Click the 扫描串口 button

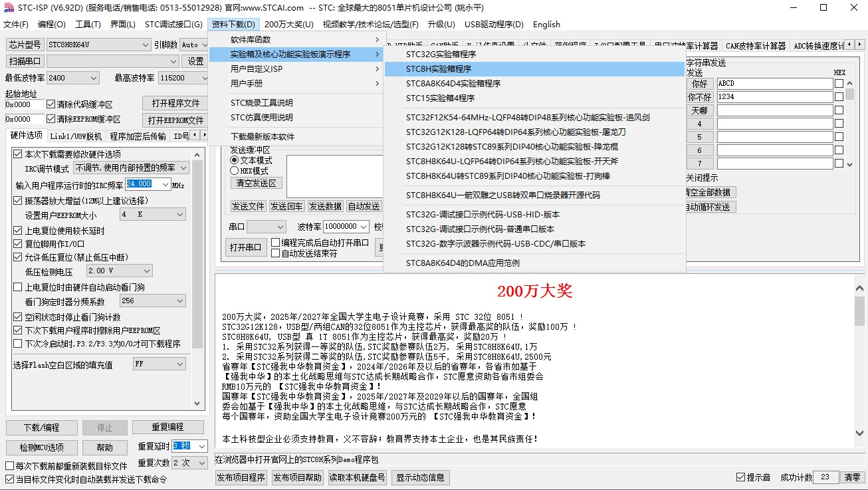pos(25,61)
